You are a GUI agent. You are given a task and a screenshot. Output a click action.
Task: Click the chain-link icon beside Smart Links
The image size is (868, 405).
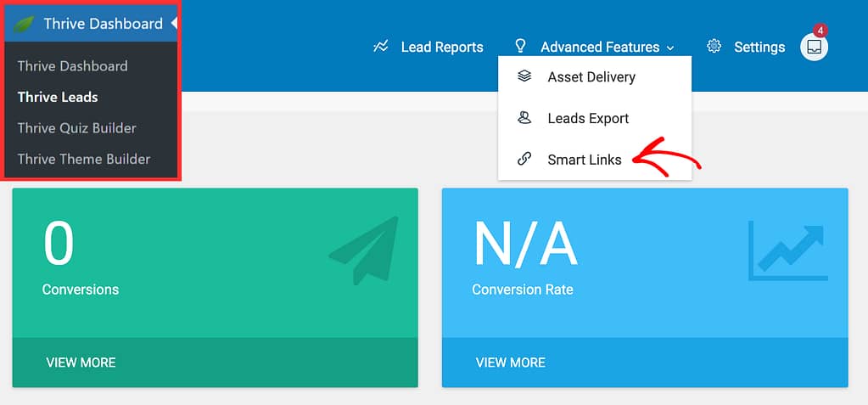pyautogui.click(x=524, y=160)
